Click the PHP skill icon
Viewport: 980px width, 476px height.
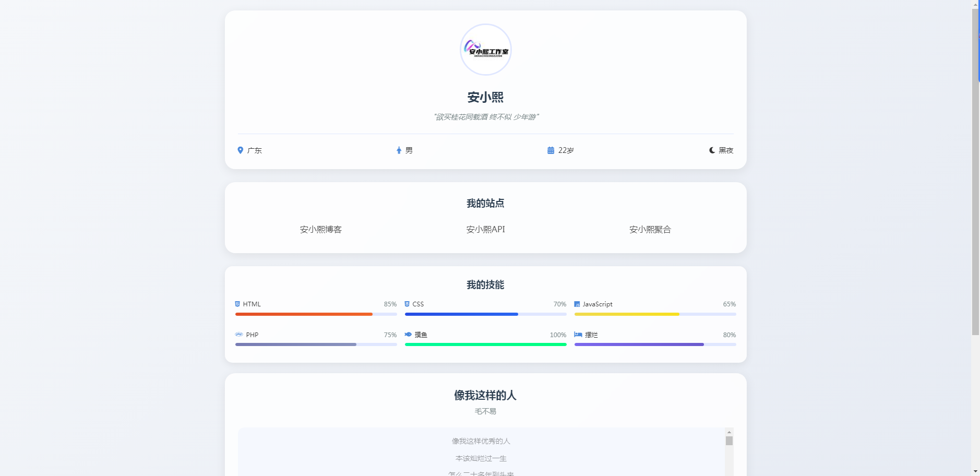239,335
